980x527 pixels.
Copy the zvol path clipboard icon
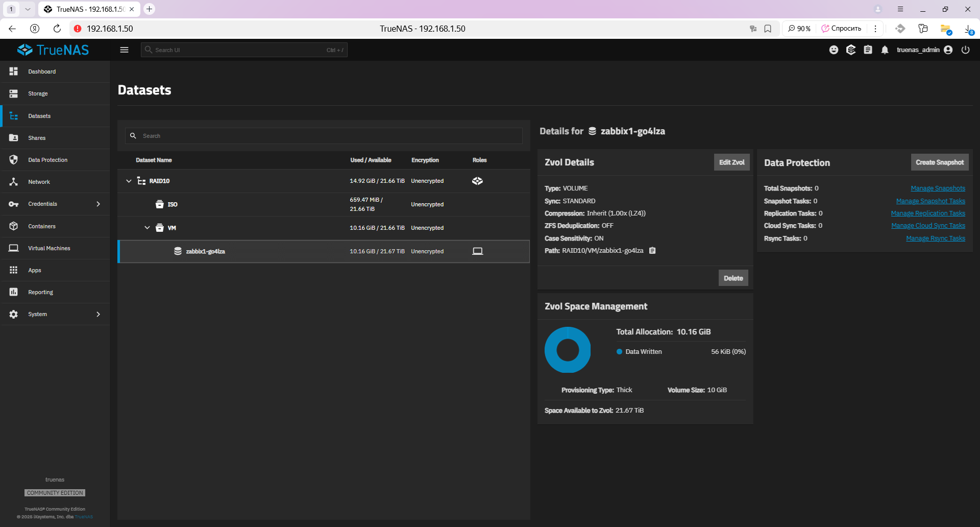652,251
